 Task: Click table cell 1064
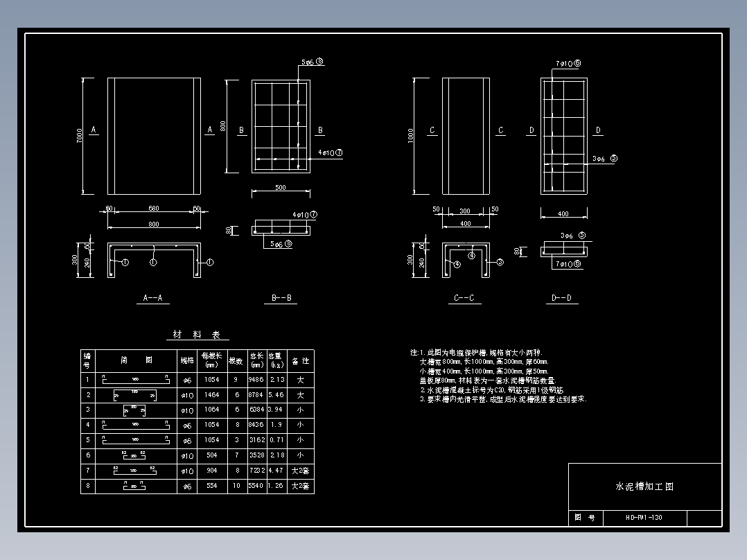[x=211, y=410]
